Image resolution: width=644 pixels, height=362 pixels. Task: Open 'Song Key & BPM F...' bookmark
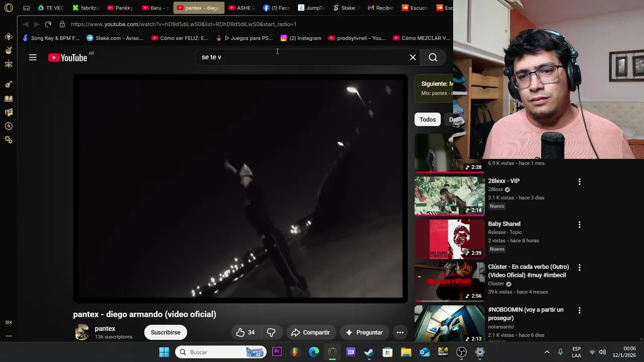tap(51, 38)
